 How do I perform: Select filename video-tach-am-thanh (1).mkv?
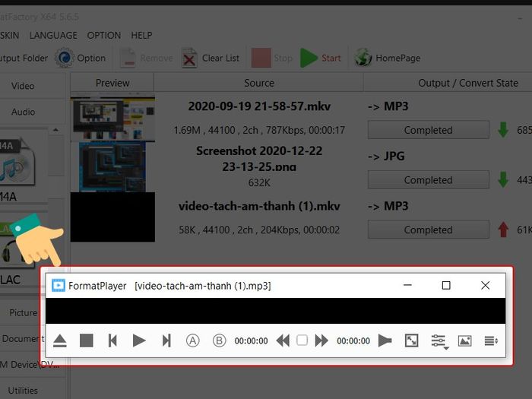(x=259, y=206)
